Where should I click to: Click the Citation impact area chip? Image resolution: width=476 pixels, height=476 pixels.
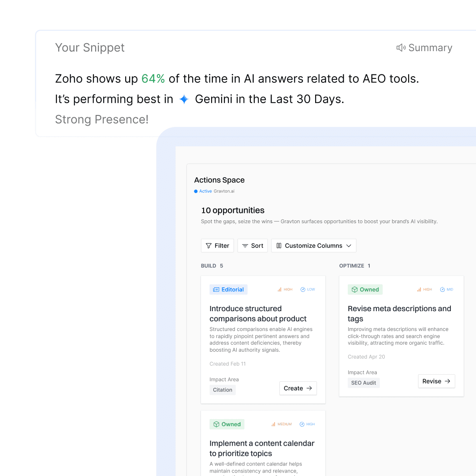click(x=223, y=390)
